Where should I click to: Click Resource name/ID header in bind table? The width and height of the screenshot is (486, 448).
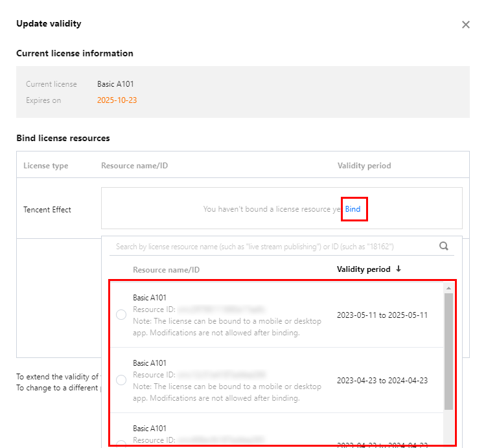(x=134, y=166)
